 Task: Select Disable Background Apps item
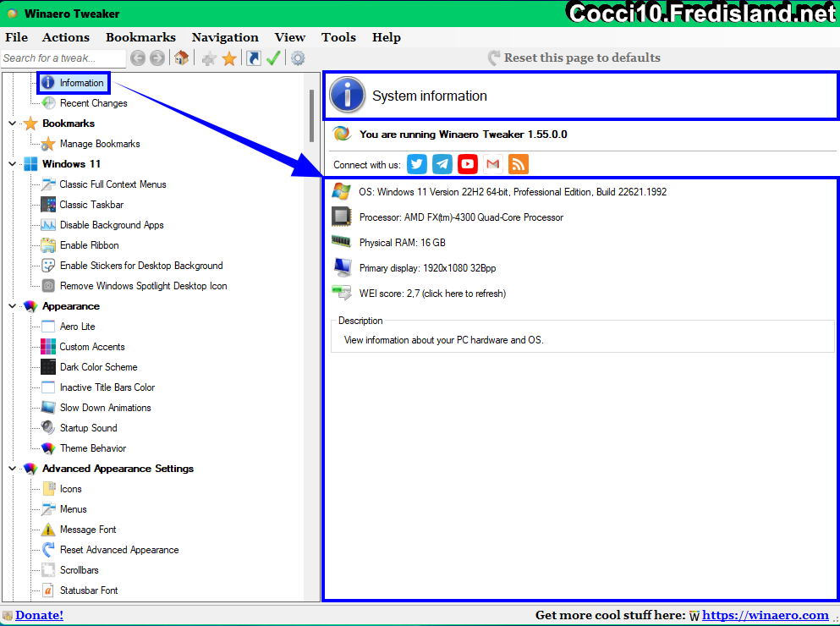coord(112,225)
